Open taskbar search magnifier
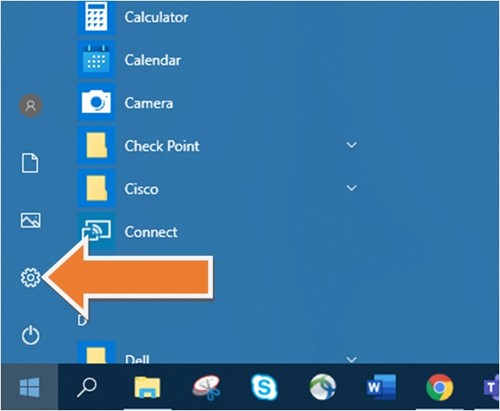500x411 pixels. [87, 387]
